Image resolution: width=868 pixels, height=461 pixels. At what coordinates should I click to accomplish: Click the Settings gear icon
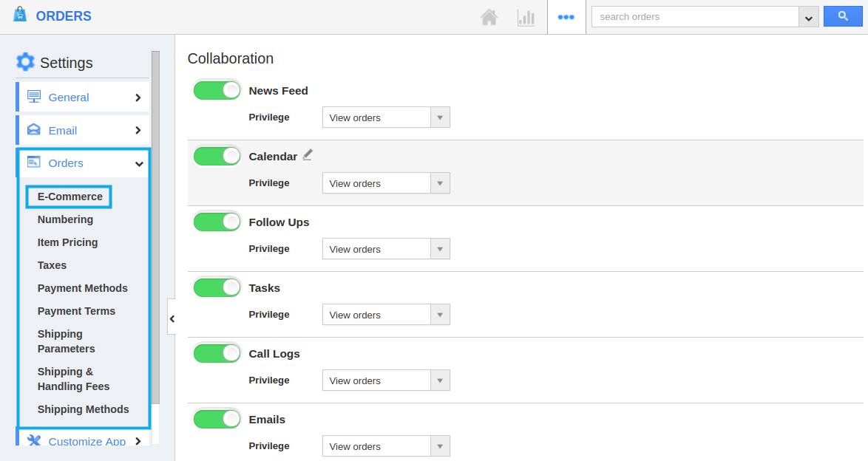coord(25,62)
